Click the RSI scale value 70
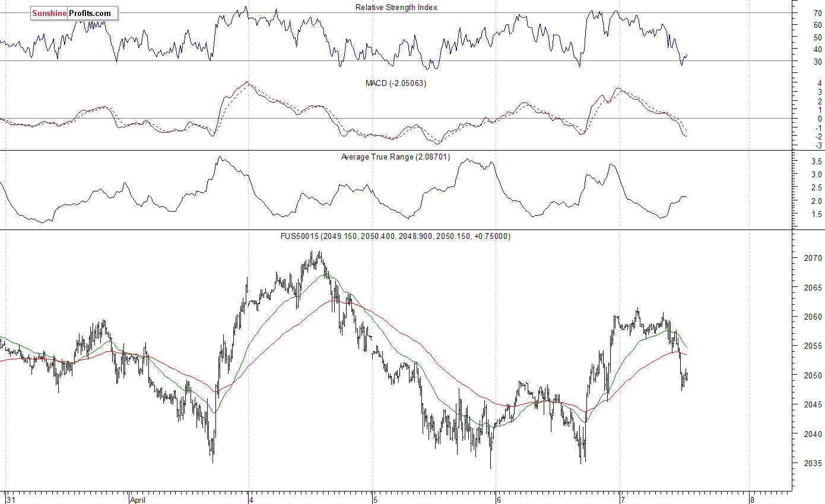 point(817,13)
